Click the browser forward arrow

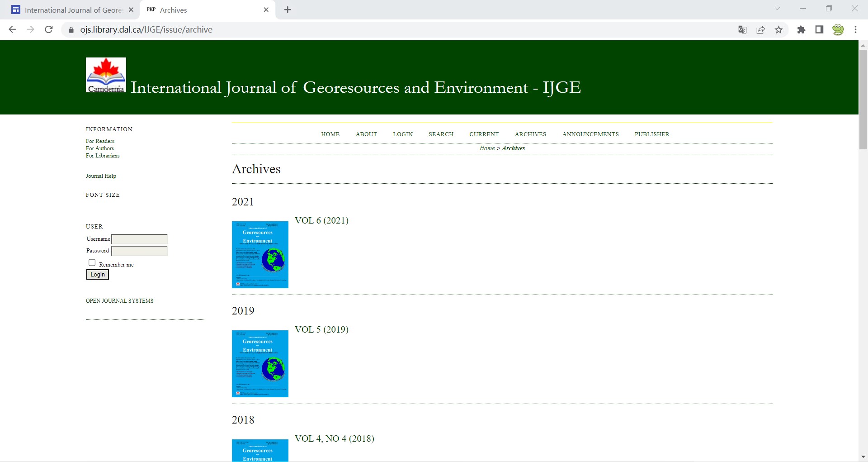click(x=30, y=29)
